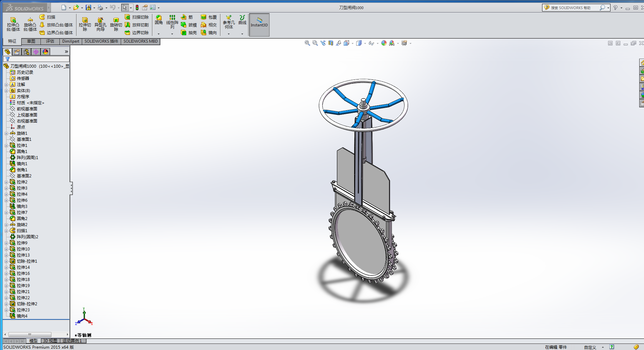Open the 评估 evaluate tab
Screen dimensions: 644x350
tap(50, 41)
